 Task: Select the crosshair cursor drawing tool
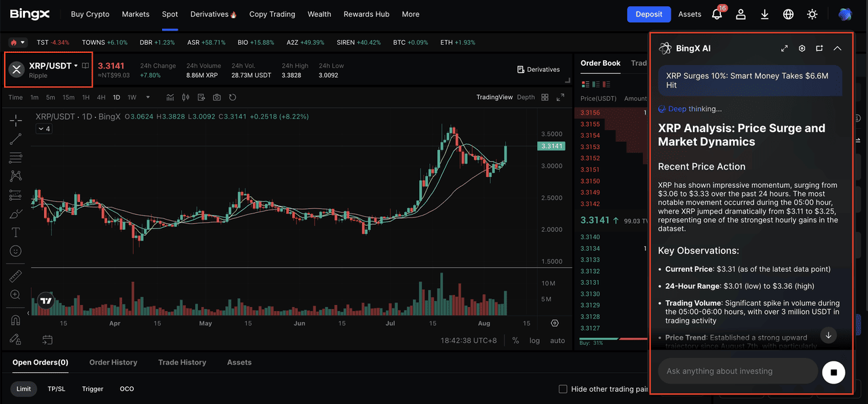(16, 121)
